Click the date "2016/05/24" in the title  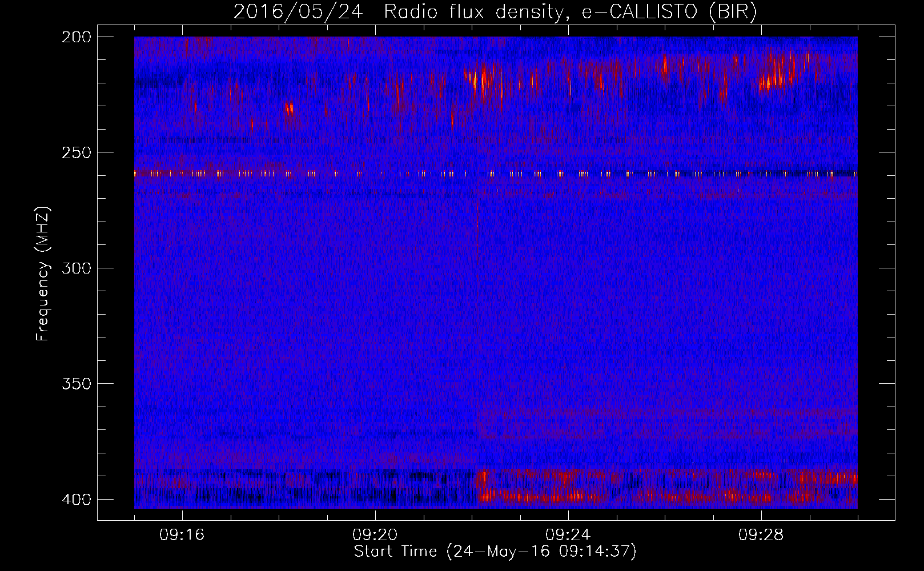(298, 12)
